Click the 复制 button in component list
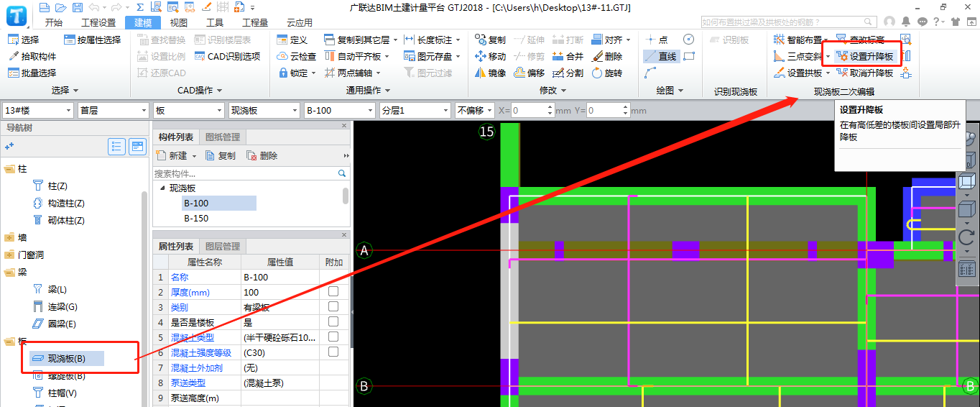980x407 pixels. [221, 155]
